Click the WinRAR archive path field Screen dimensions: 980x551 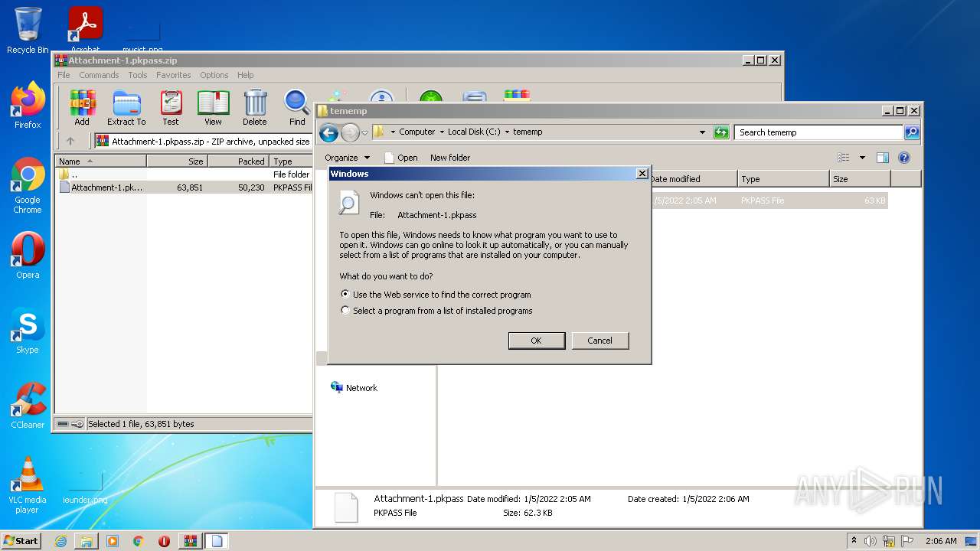tap(203, 141)
